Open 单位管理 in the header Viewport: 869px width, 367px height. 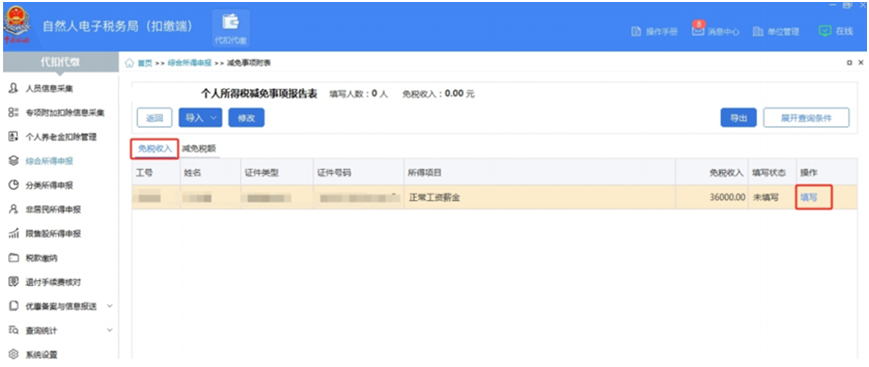point(776,32)
